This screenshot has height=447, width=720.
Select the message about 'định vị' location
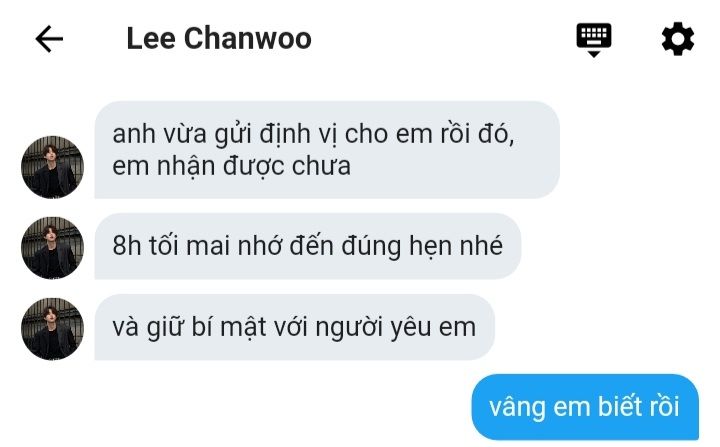(327, 150)
